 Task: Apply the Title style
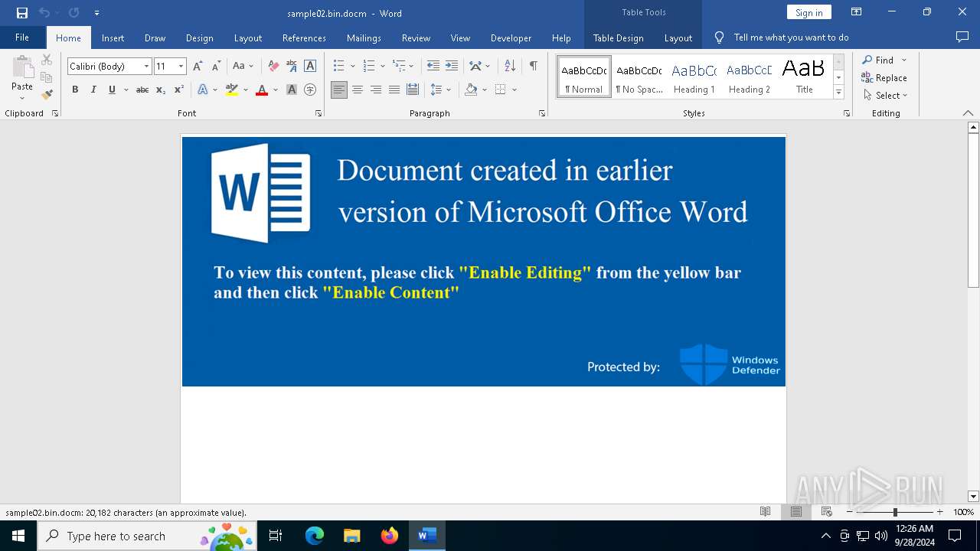pyautogui.click(x=804, y=77)
